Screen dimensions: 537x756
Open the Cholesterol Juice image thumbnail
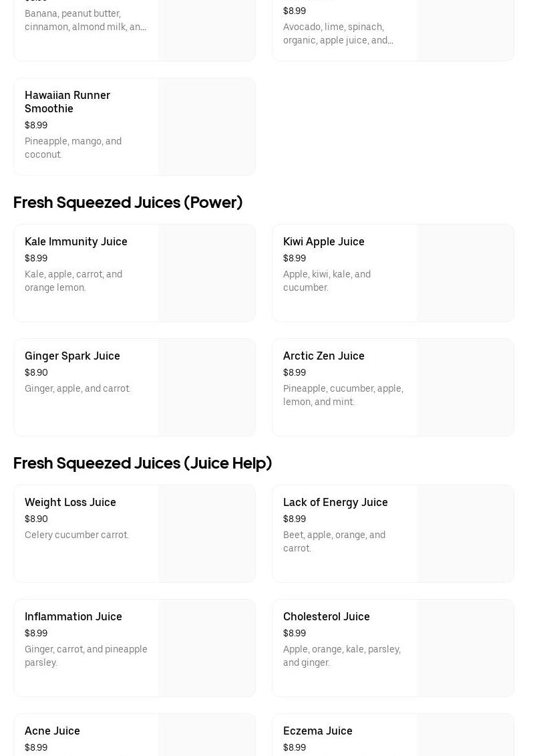[x=466, y=648]
